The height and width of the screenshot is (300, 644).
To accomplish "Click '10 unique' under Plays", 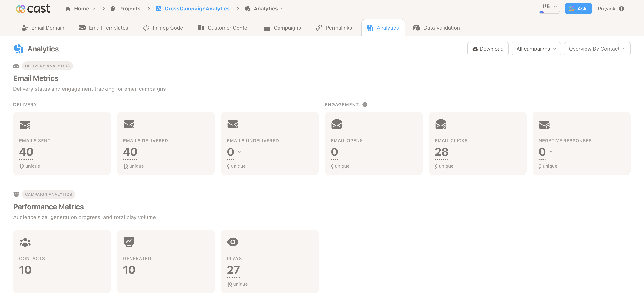I will click(237, 284).
